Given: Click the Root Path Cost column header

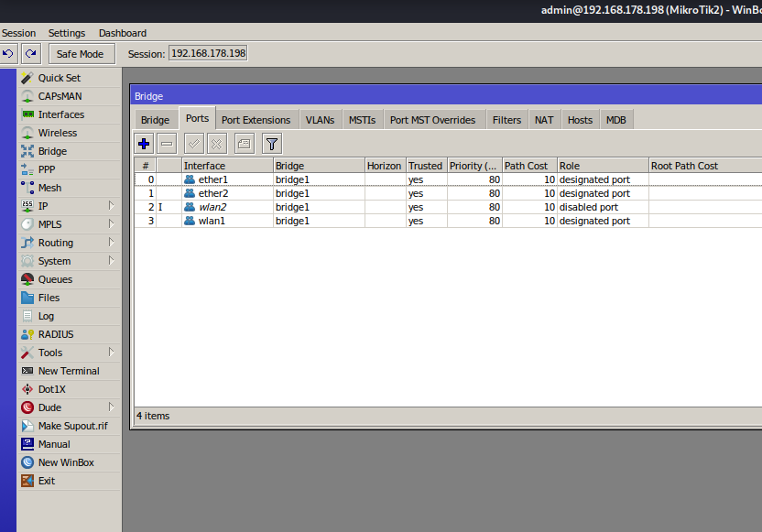Looking at the screenshot, I should pyautogui.click(x=705, y=166).
